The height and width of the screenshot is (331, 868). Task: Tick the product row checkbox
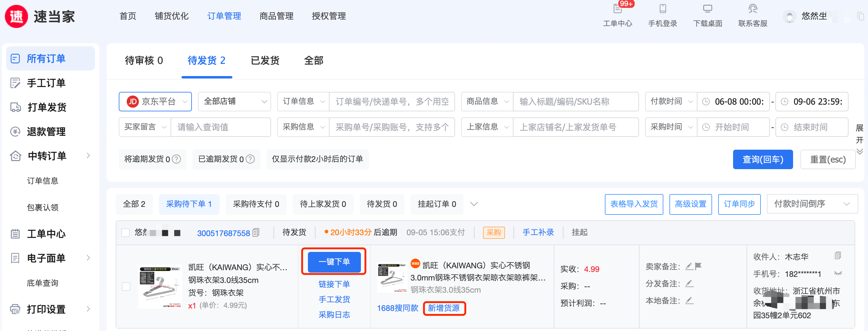(126, 287)
